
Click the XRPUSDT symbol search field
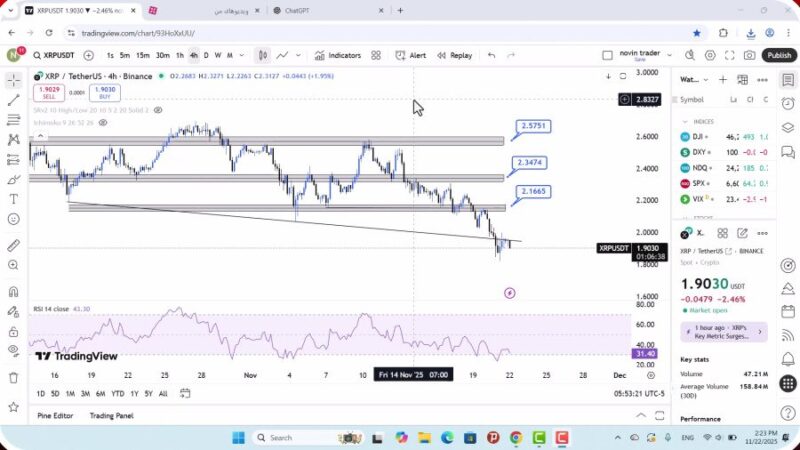pyautogui.click(x=55, y=55)
